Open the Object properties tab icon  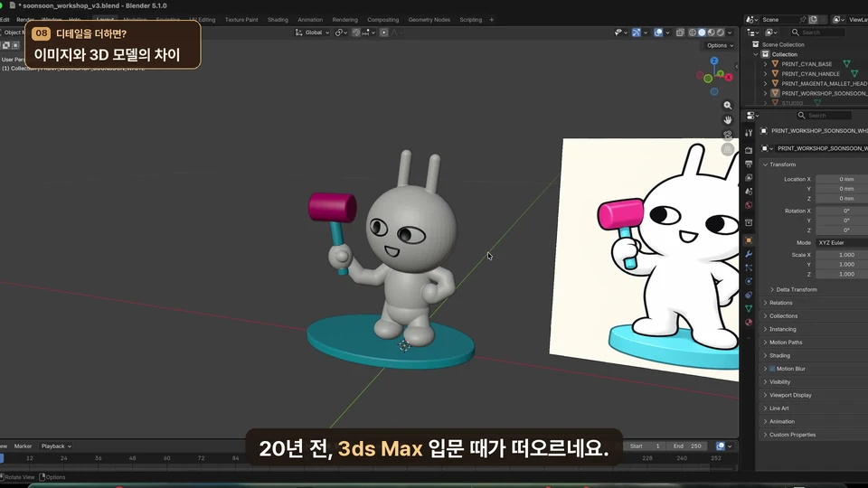coord(749,240)
